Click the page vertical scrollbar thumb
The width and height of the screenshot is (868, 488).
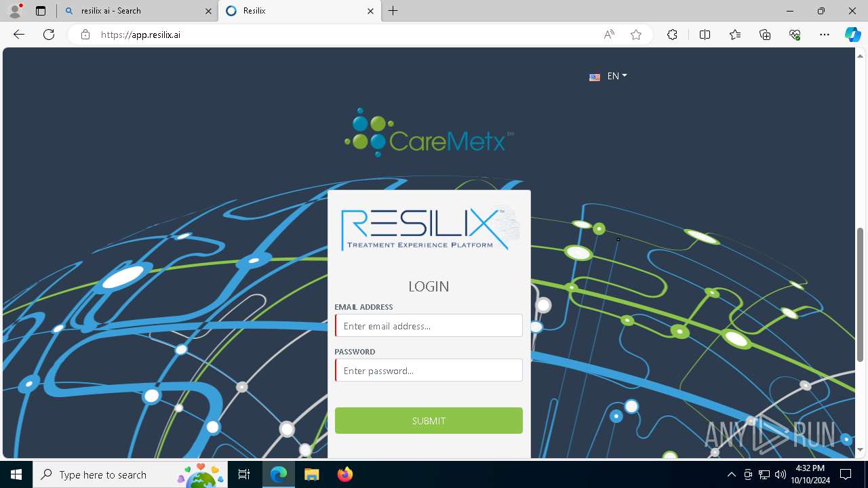click(x=861, y=295)
